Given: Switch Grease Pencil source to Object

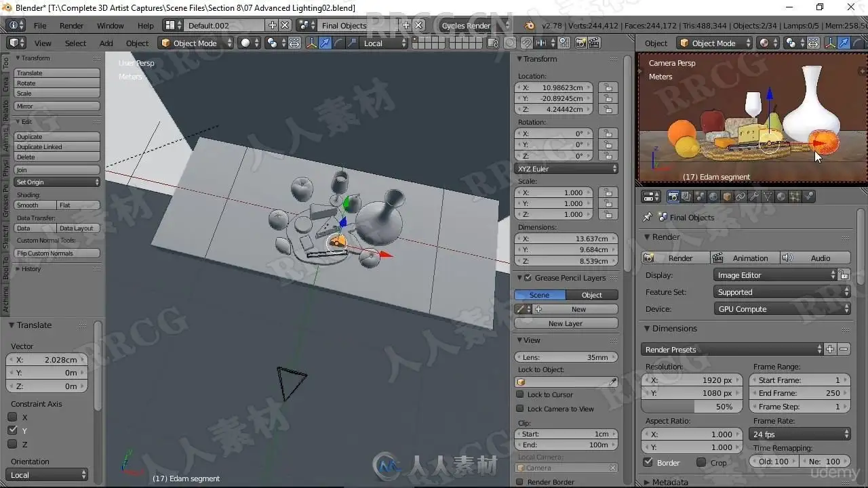Looking at the screenshot, I should pyautogui.click(x=592, y=295).
